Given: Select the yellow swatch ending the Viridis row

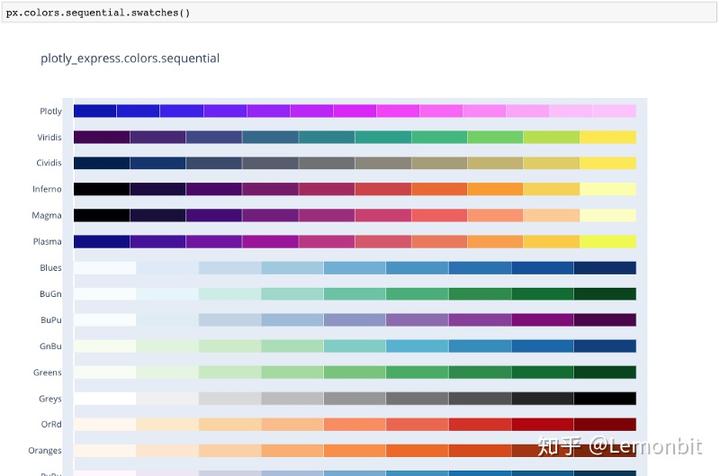Looking at the screenshot, I should tap(608, 137).
